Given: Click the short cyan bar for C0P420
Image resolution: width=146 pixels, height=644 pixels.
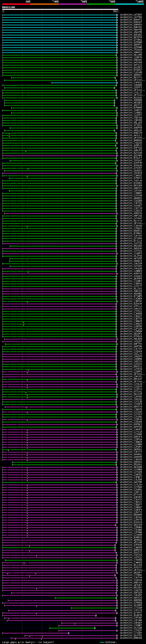Looking at the screenshot, I should pos(85,82).
